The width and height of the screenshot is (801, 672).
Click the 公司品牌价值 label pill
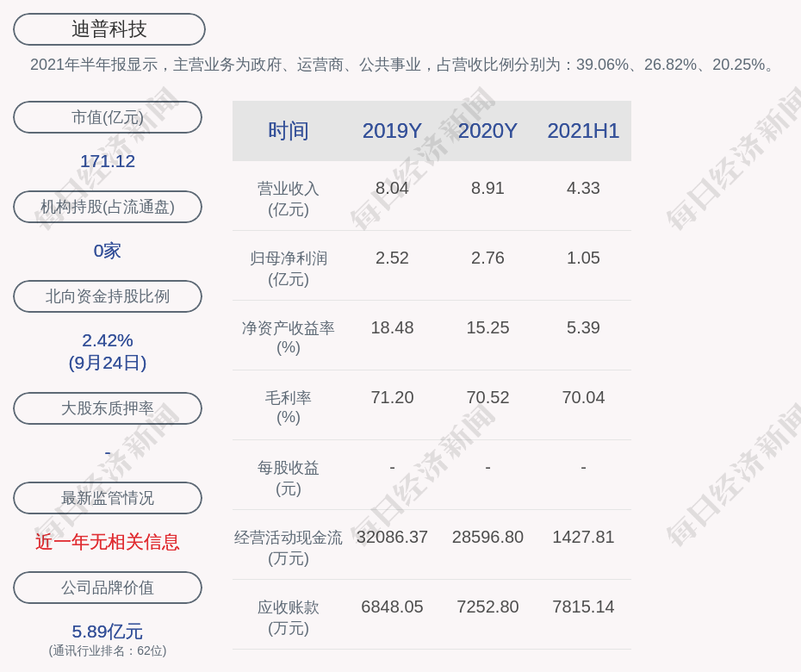pyautogui.click(x=108, y=588)
